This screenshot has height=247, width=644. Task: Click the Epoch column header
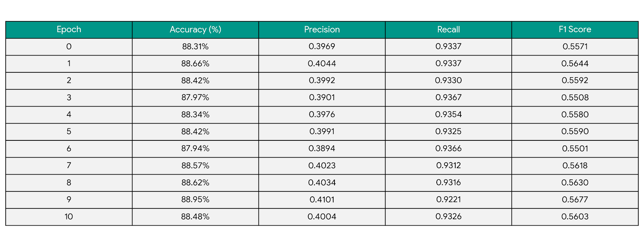(69, 29)
